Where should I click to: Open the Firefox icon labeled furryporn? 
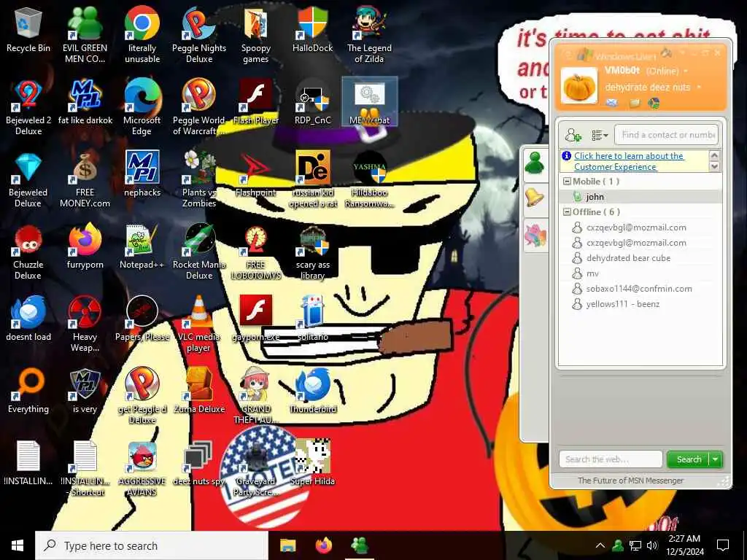[x=85, y=246]
